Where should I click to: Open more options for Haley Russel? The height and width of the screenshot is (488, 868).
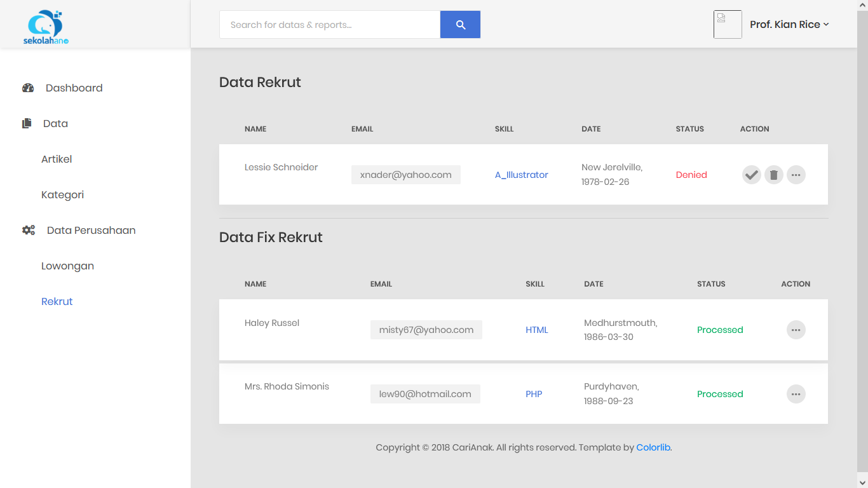tap(796, 330)
